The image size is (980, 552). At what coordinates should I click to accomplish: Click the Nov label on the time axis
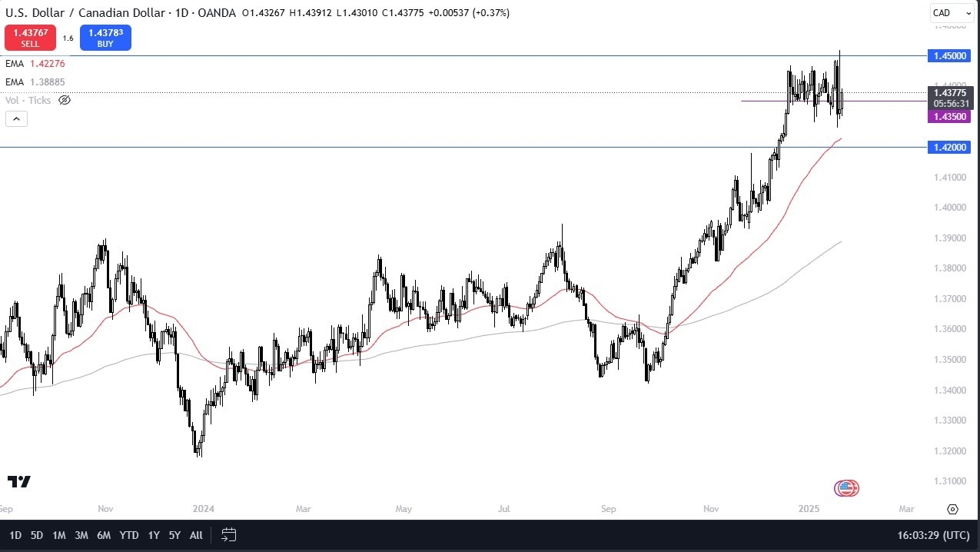coord(105,509)
